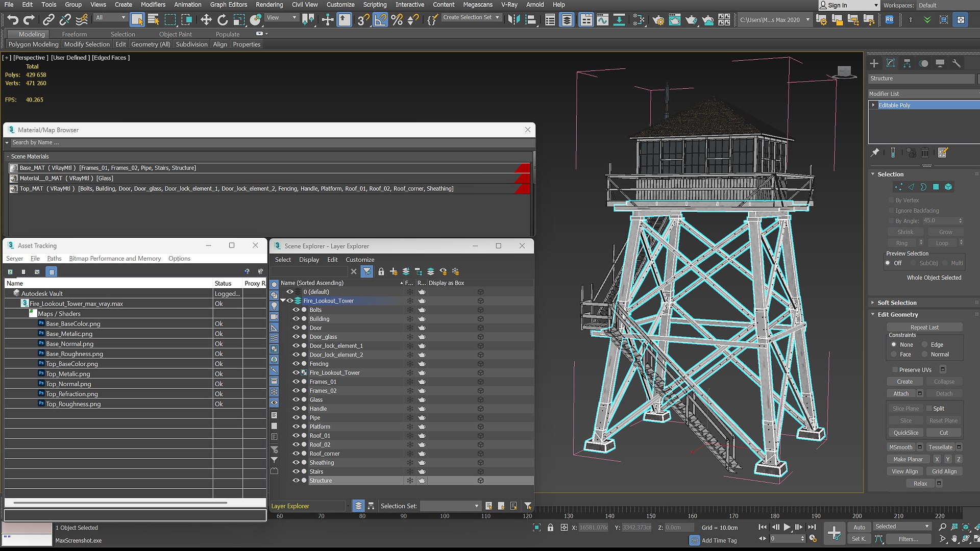The image size is (980, 551).
Task: Select the Off preview selection radio
Action: 888,263
